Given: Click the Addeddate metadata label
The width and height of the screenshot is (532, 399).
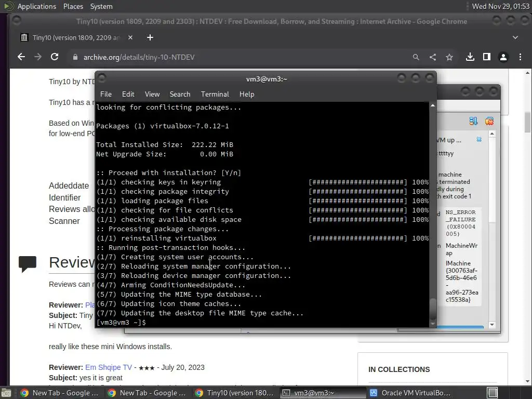Looking at the screenshot, I should click(69, 185).
